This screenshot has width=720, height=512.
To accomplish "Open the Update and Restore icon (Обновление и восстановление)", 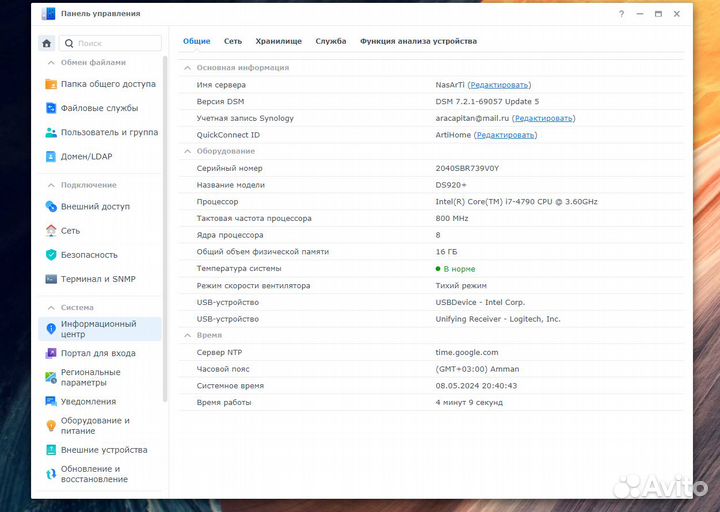I will [51, 474].
